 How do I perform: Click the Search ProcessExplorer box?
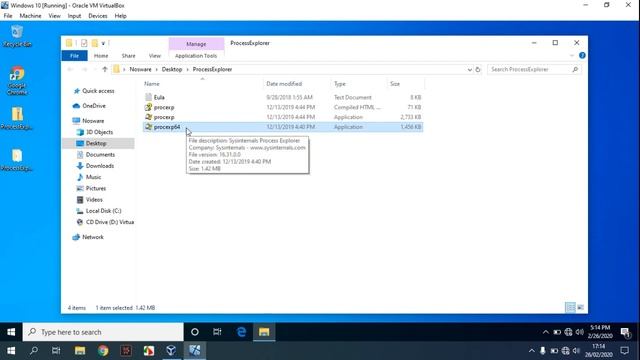534,69
